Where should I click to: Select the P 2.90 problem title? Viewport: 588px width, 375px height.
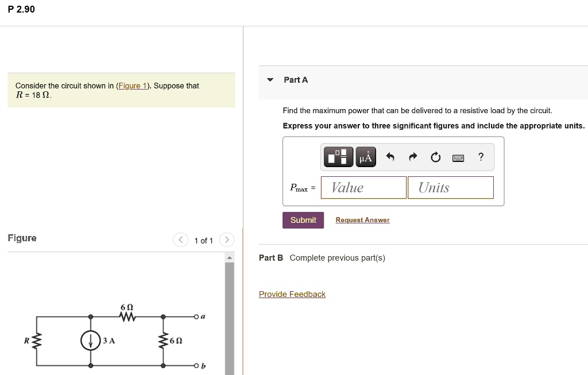(x=22, y=9)
